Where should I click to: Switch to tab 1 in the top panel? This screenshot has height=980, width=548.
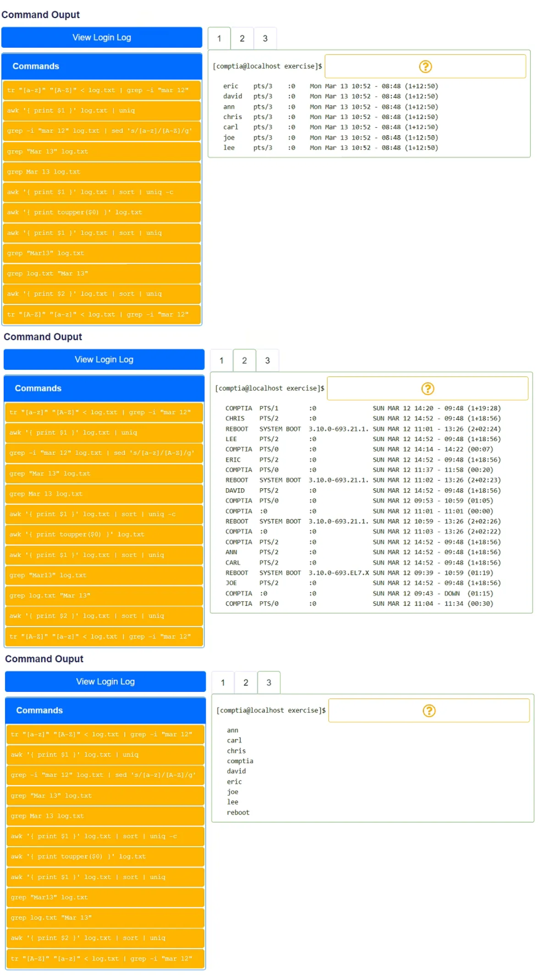pos(219,38)
